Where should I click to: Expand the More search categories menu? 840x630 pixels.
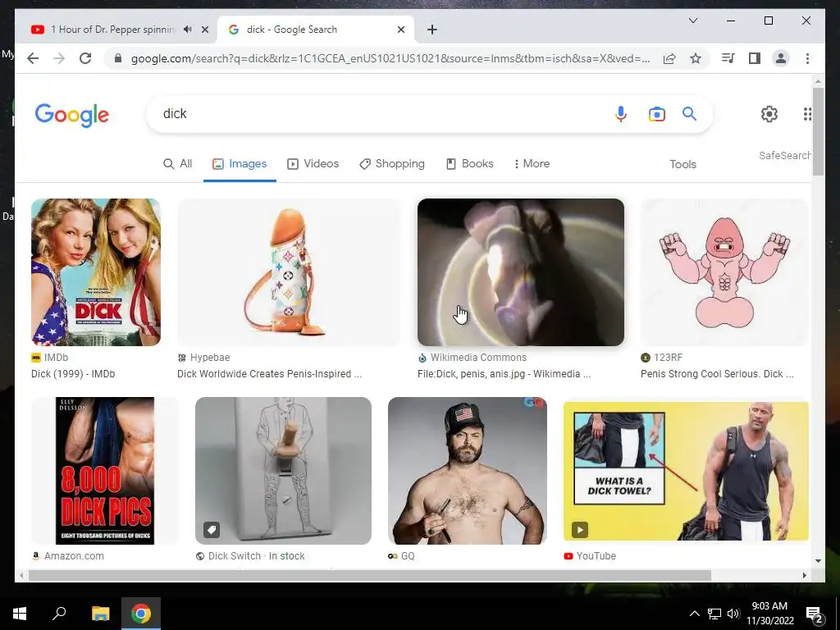(532, 164)
